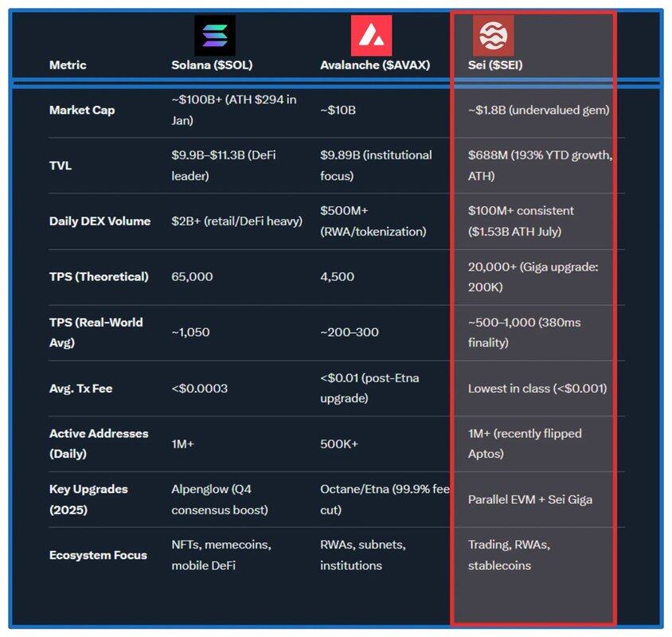Select Avalanche market cap cell ~$10B
The image size is (672, 637).
[338, 110]
